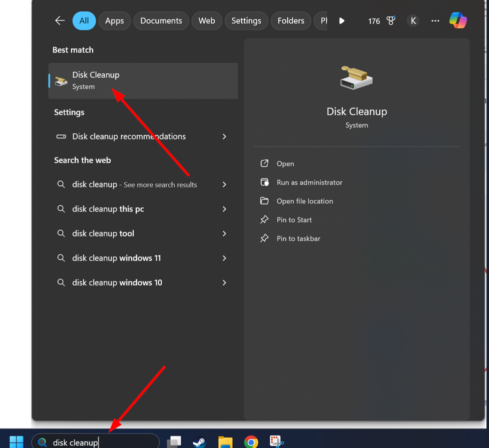The width and height of the screenshot is (489, 448).
Task: Click the Windows Start button
Action: coord(17,441)
